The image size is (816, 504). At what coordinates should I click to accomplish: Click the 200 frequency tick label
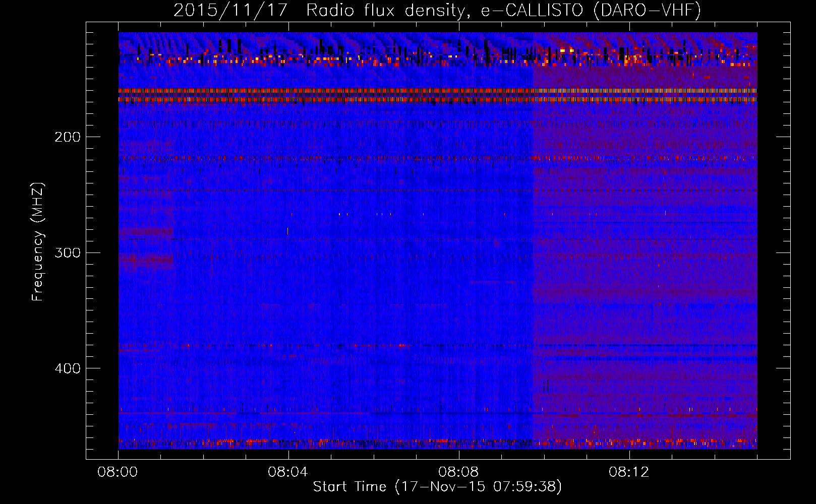click(x=68, y=137)
